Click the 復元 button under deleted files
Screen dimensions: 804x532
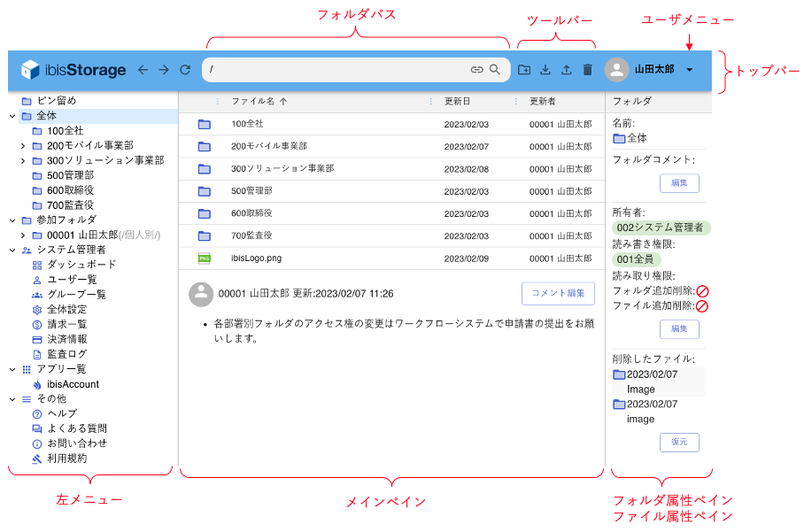[679, 443]
